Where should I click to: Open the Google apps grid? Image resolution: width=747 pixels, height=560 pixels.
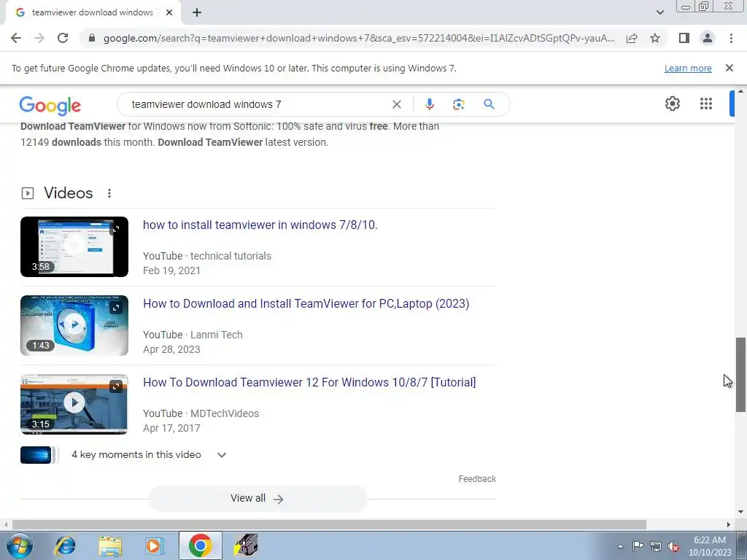click(x=706, y=104)
